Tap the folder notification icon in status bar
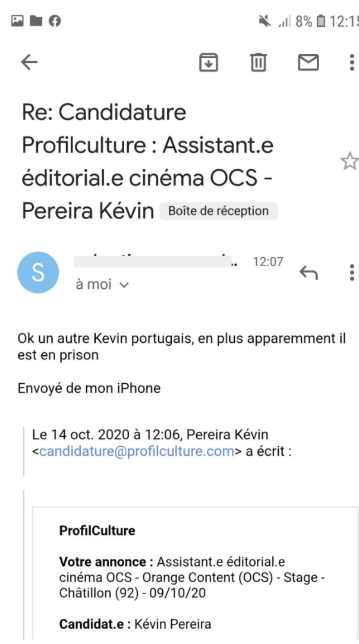Screen dimensions: 359x644 (x=36, y=21)
